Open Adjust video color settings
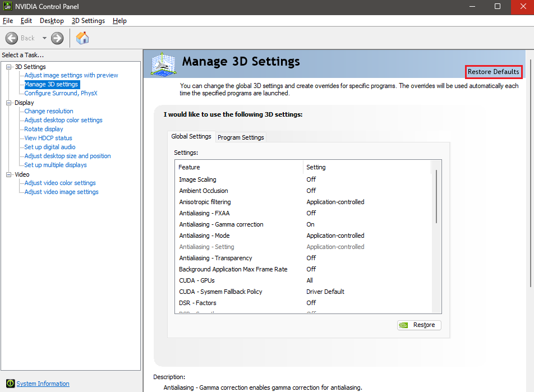The width and height of the screenshot is (534, 392). pyautogui.click(x=60, y=183)
